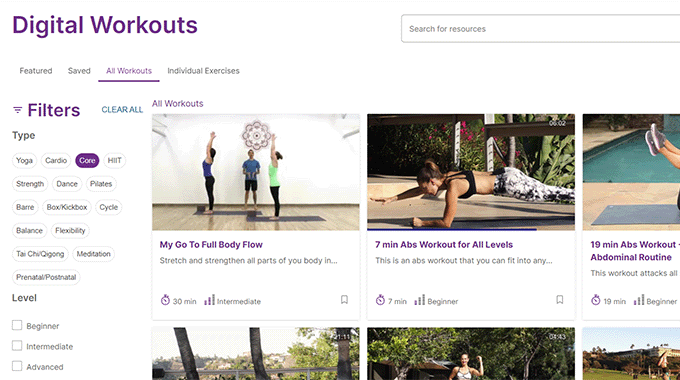Screen dimensions: 680x380
Task: Open the 7 min Abs Workout title link
Action: (444, 245)
